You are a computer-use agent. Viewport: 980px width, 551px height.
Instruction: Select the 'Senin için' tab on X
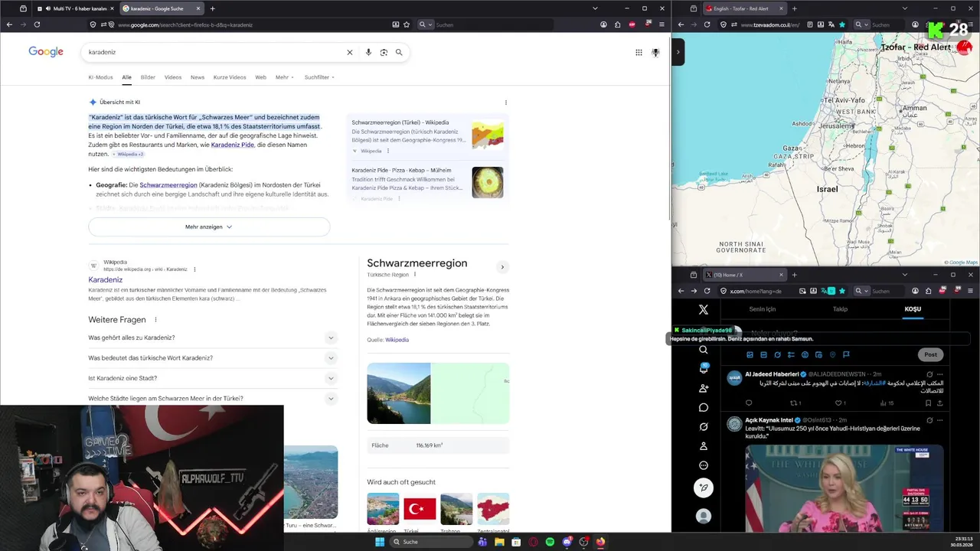click(x=762, y=309)
